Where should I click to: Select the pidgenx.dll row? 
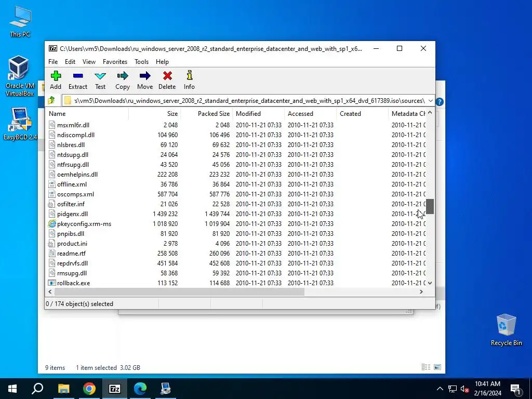click(x=236, y=214)
